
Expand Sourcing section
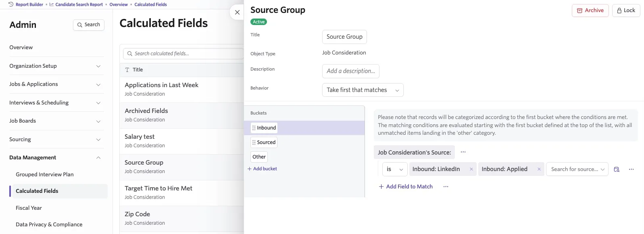pyautogui.click(x=56, y=139)
